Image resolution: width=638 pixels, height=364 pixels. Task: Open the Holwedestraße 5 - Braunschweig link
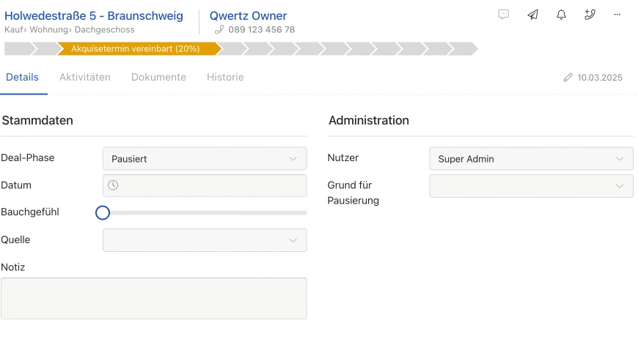[x=94, y=16]
